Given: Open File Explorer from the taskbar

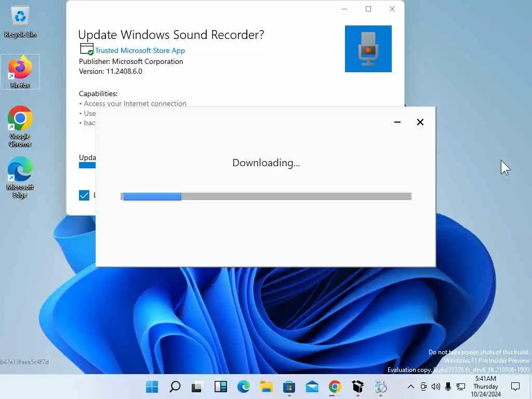Looking at the screenshot, I should pyautogui.click(x=267, y=387).
